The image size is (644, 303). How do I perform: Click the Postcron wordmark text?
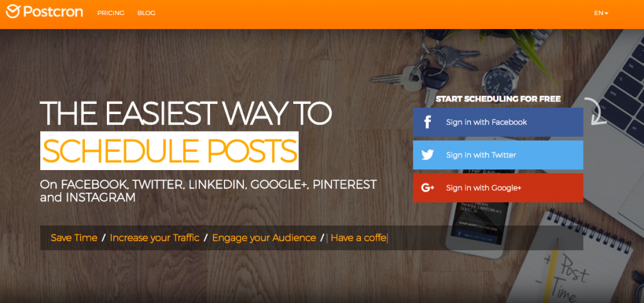coord(53,11)
